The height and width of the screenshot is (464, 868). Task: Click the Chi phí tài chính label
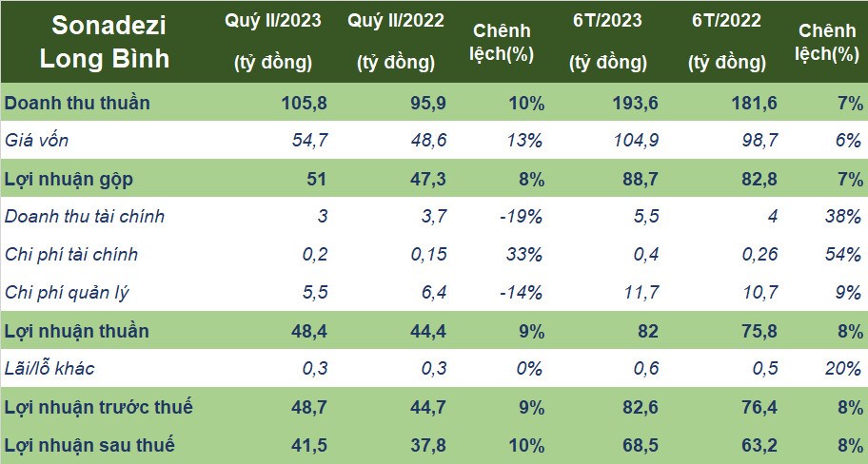click(x=70, y=255)
